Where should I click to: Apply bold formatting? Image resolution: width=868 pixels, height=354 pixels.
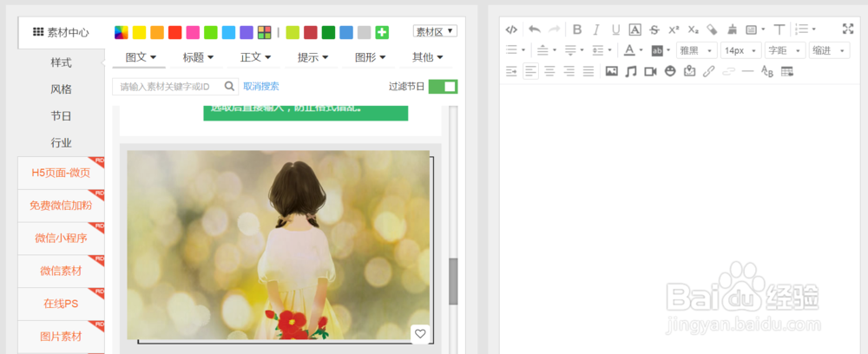tap(577, 29)
